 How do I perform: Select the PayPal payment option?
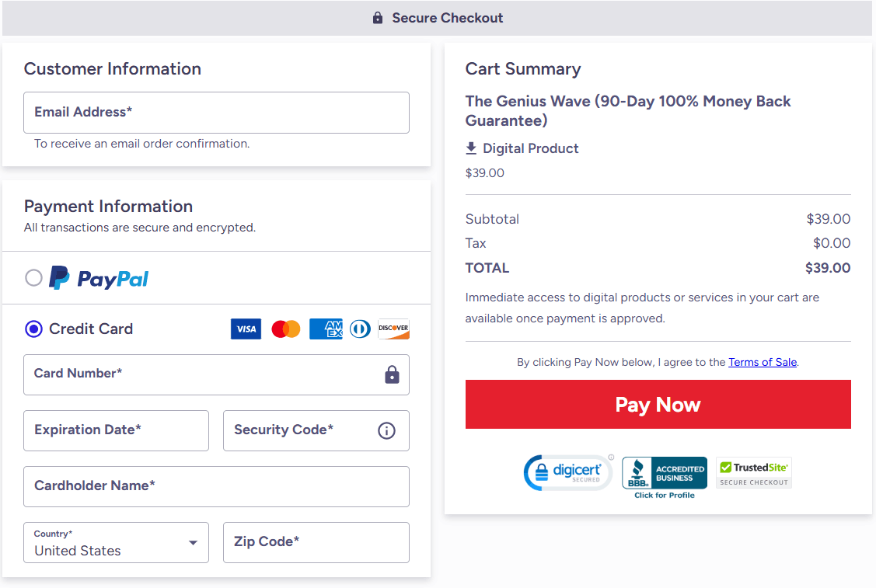point(33,277)
